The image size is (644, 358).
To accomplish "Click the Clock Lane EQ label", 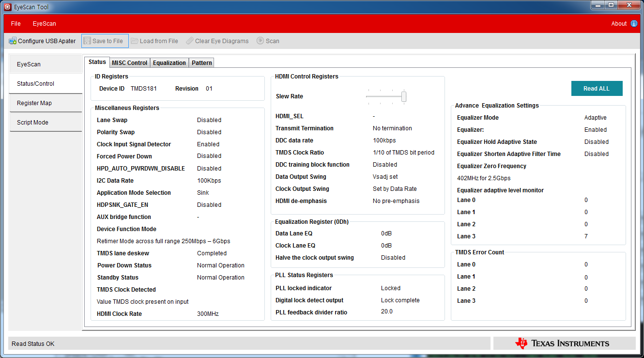I will (295, 246).
